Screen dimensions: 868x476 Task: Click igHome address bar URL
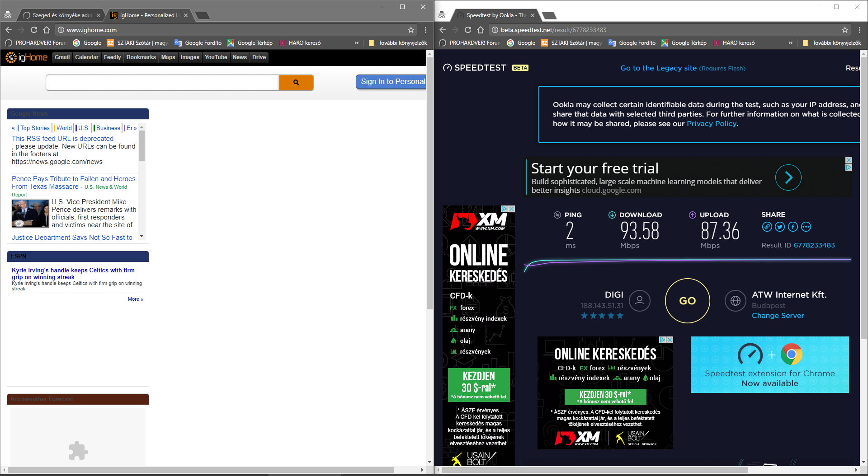click(x=92, y=30)
